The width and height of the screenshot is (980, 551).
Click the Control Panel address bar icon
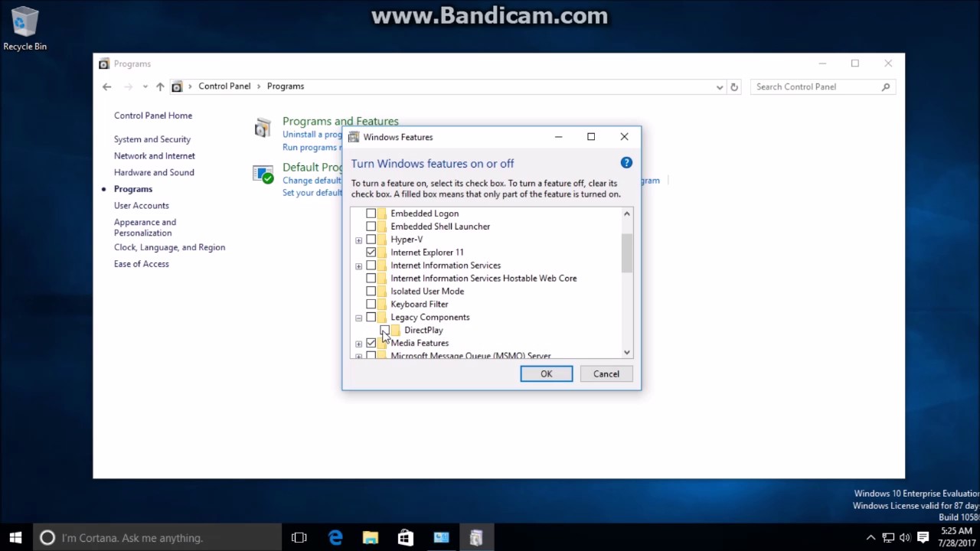177,86
